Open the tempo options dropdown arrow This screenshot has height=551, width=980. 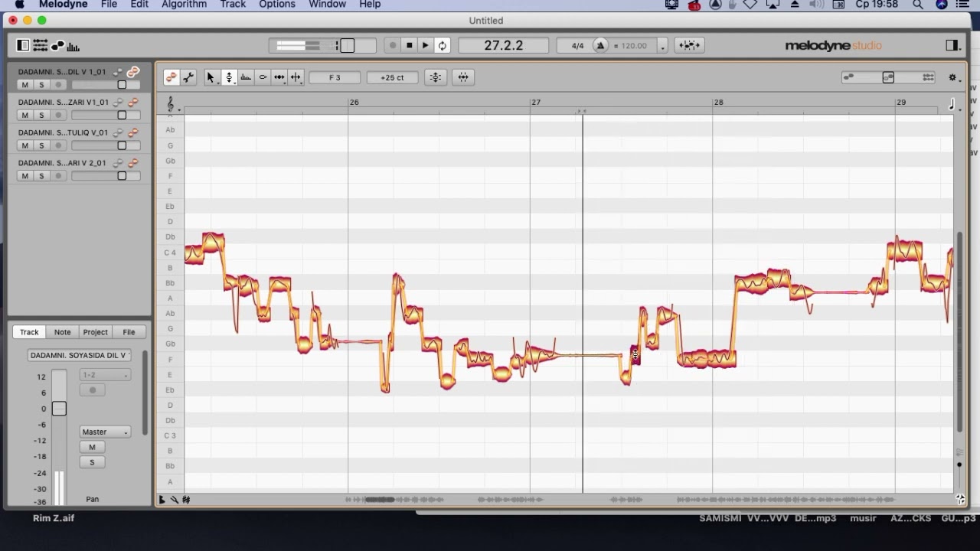coord(662,46)
